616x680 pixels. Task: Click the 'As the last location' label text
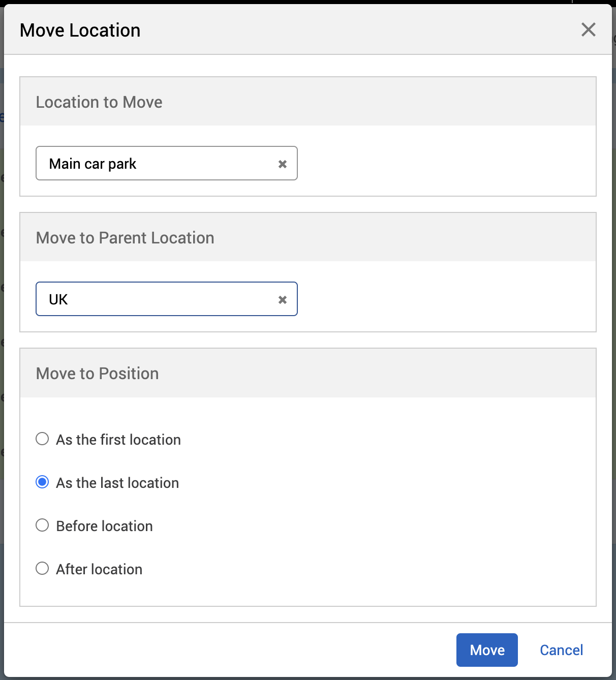click(x=117, y=483)
